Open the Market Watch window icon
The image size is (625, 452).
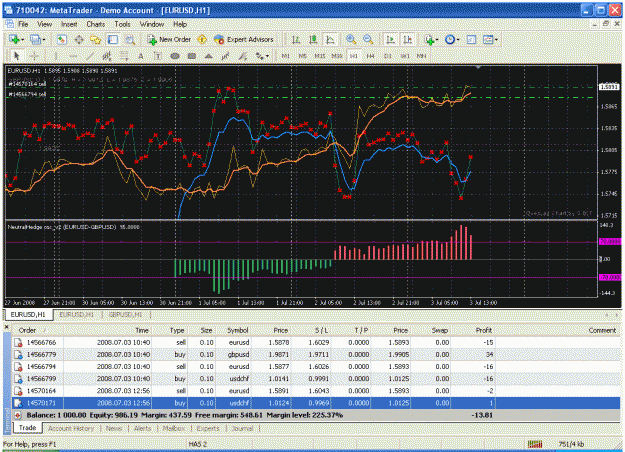(61, 39)
